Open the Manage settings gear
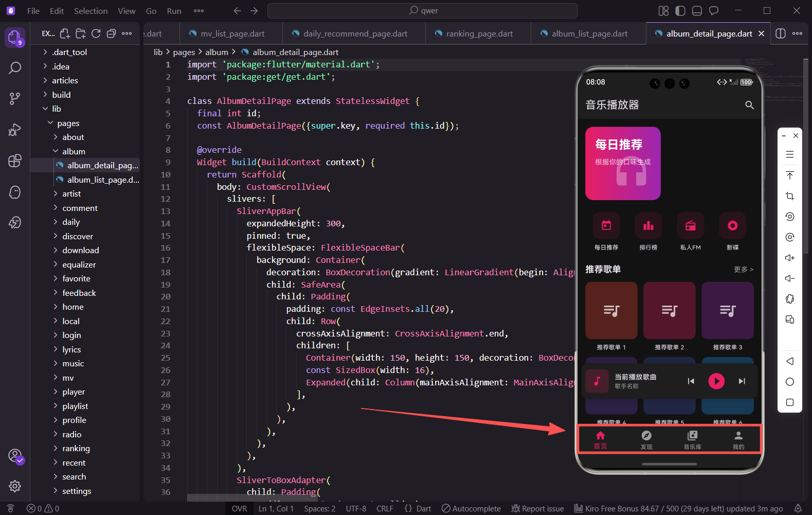 [15, 486]
